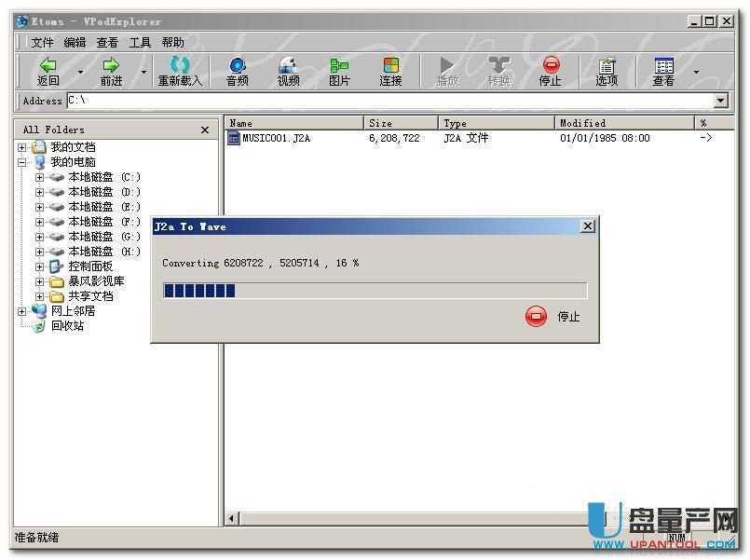Image resolution: width=750 pixels, height=560 pixels.
Task: Open 选项 options from the toolbar
Action: point(607,66)
